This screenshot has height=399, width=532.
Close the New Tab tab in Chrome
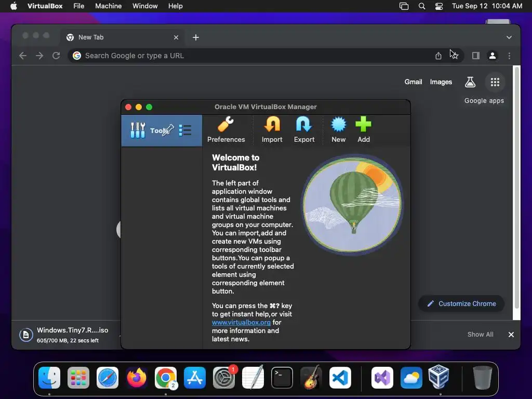(176, 37)
